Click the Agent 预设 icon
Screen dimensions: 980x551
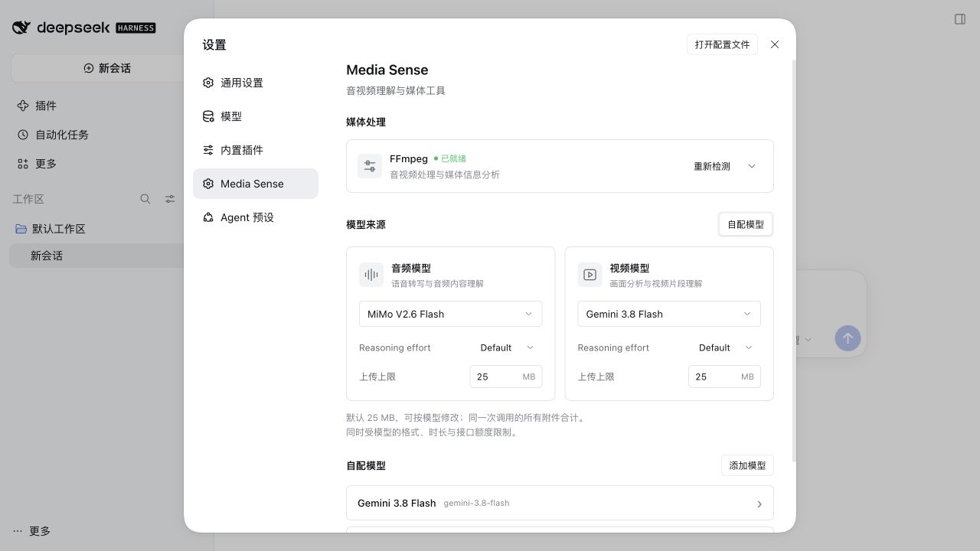(208, 217)
